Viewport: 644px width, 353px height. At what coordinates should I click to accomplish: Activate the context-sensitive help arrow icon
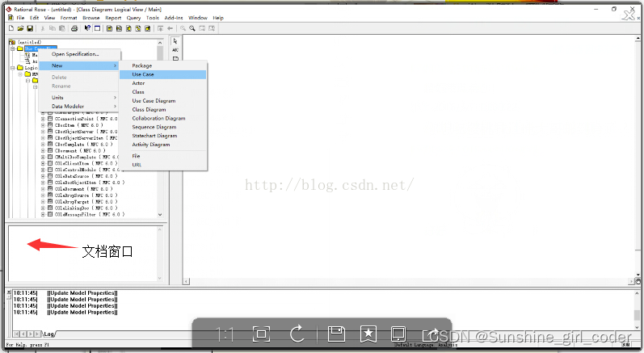(x=87, y=28)
